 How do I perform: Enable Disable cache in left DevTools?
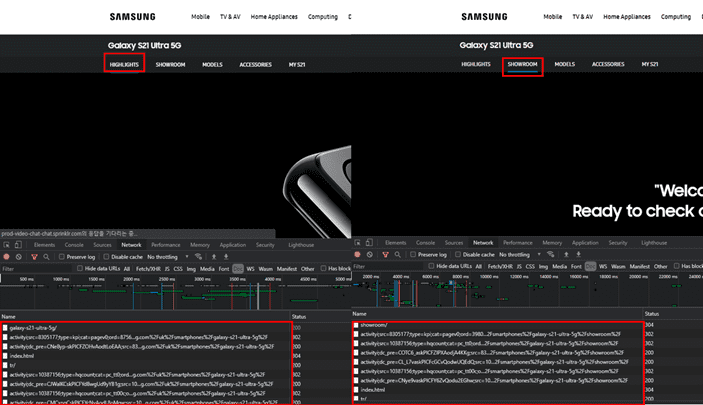point(106,257)
